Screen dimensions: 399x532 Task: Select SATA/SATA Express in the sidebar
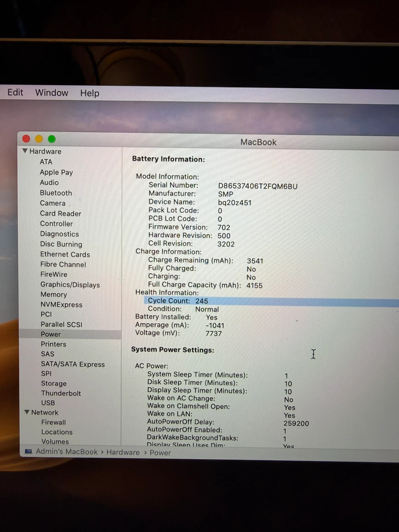73,364
